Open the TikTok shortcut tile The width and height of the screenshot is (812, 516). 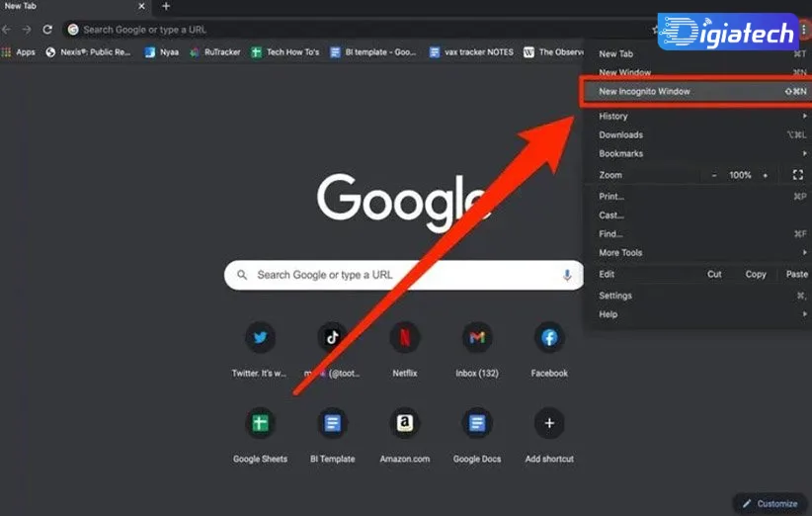(x=333, y=338)
